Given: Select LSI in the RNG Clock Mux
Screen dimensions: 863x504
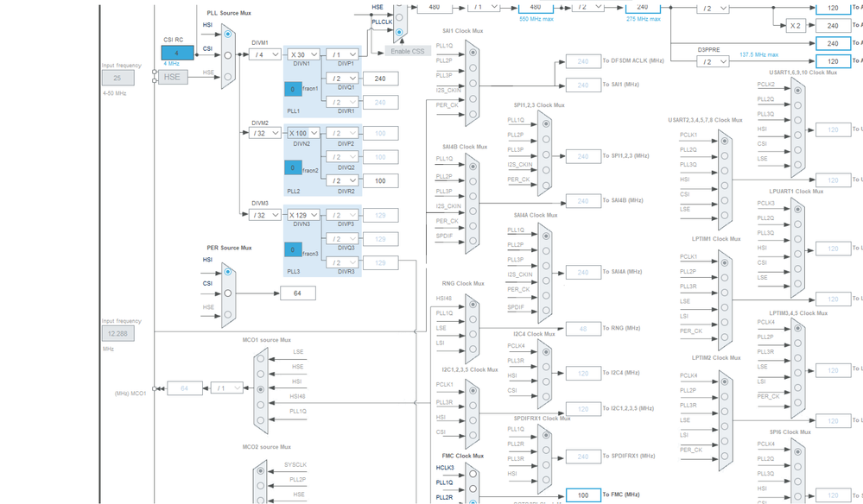Looking at the screenshot, I should coord(473,349).
